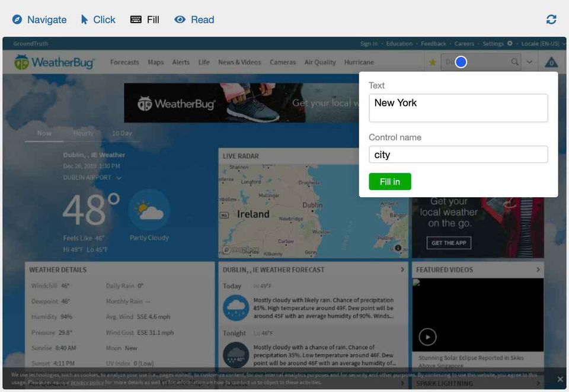Open the Locale (EN-US) dropdown
The image size is (569, 392).
pos(543,43)
